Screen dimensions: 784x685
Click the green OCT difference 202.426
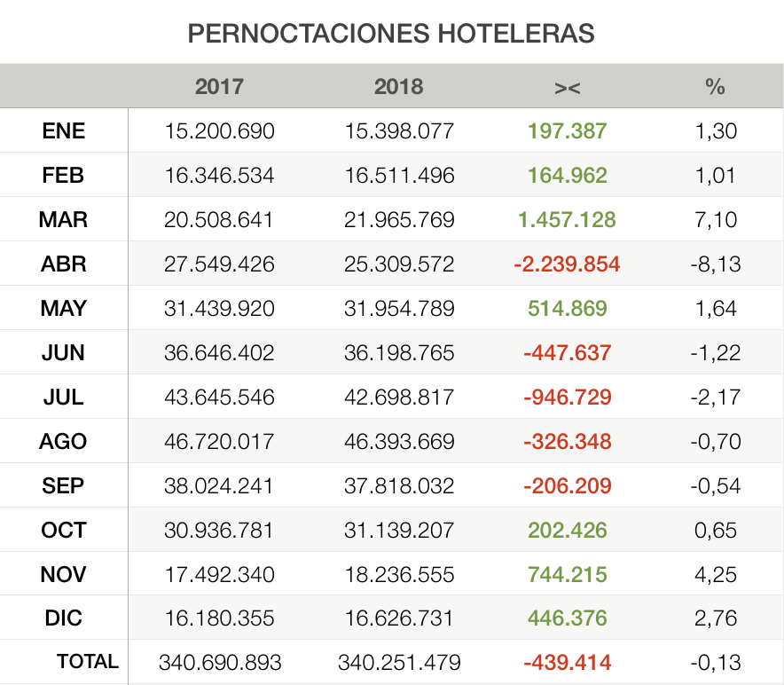[567, 531]
